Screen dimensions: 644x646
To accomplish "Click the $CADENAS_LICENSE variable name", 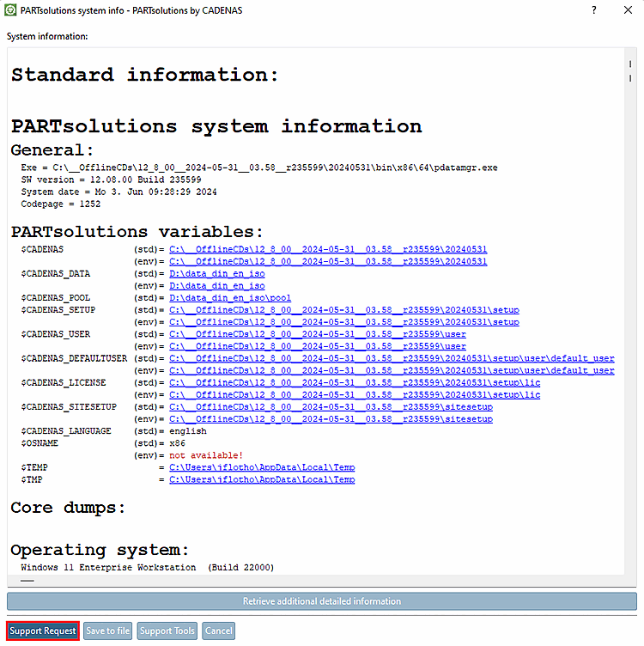I will pyautogui.click(x=64, y=383).
